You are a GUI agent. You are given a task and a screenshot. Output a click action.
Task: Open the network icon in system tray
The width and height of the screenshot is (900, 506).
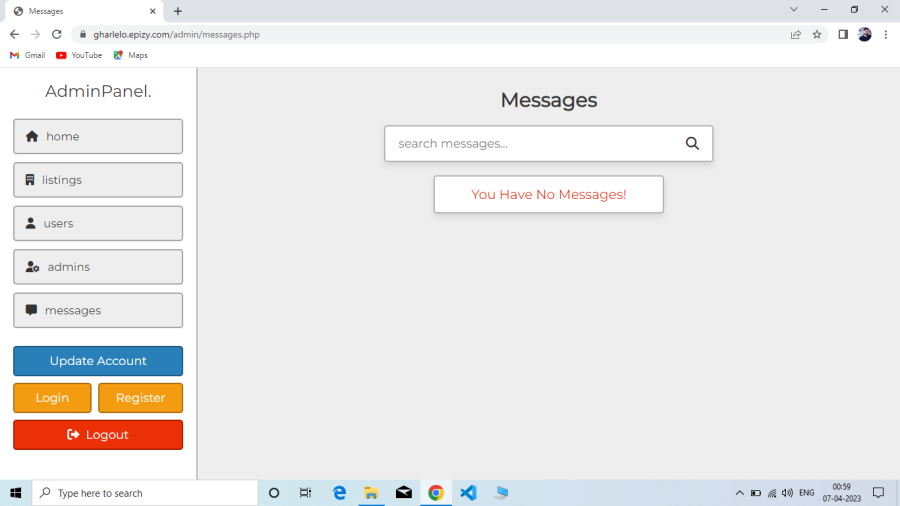(x=772, y=493)
